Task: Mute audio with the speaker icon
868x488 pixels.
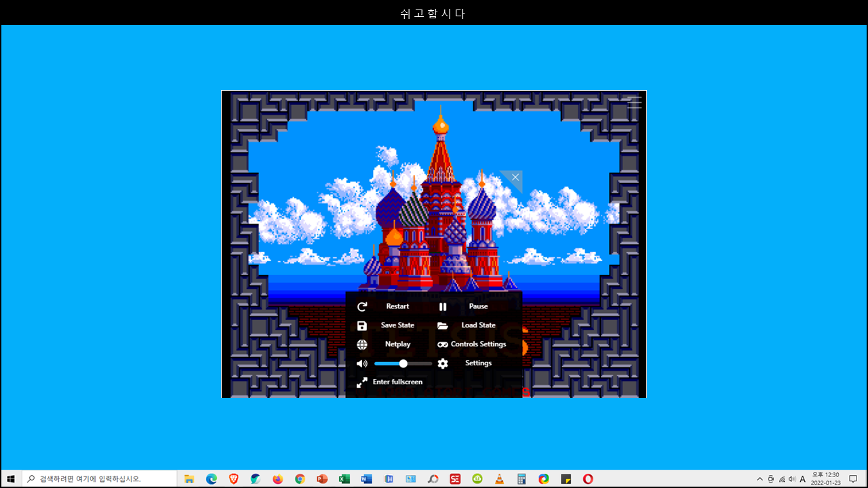Action: (x=362, y=363)
